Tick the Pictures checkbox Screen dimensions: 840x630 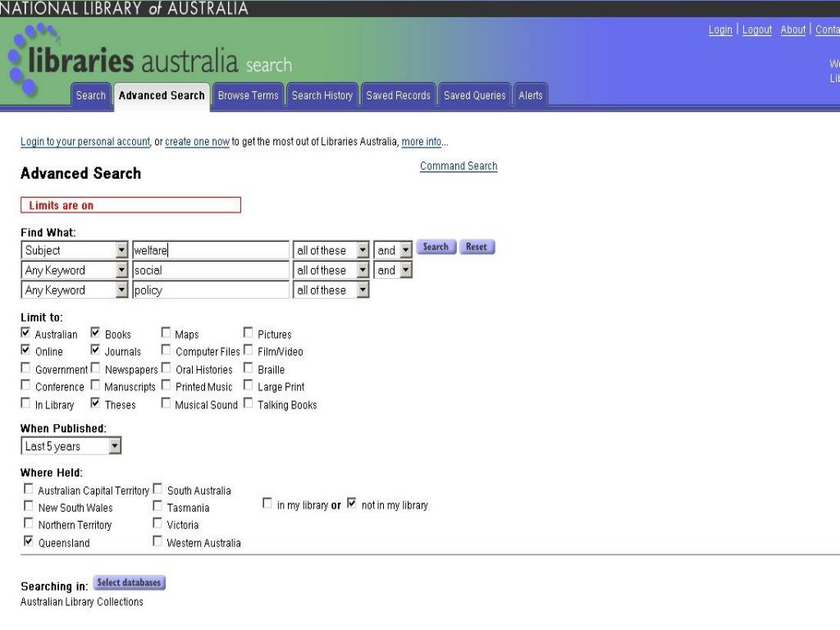click(248, 333)
